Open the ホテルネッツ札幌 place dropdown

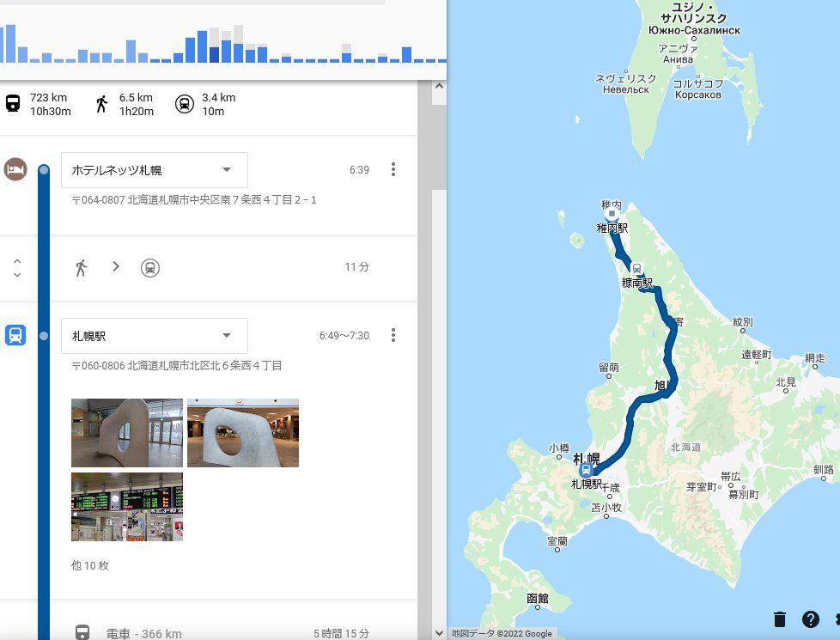[x=227, y=170]
